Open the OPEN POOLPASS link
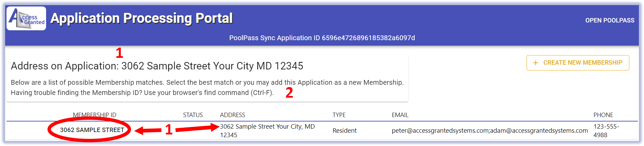The width and height of the screenshot is (644, 146). [610, 20]
